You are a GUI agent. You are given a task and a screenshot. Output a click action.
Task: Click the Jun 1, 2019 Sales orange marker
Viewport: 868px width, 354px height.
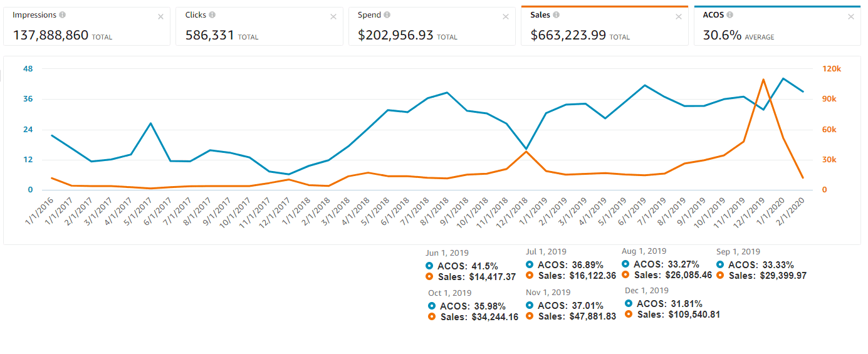coord(429,276)
